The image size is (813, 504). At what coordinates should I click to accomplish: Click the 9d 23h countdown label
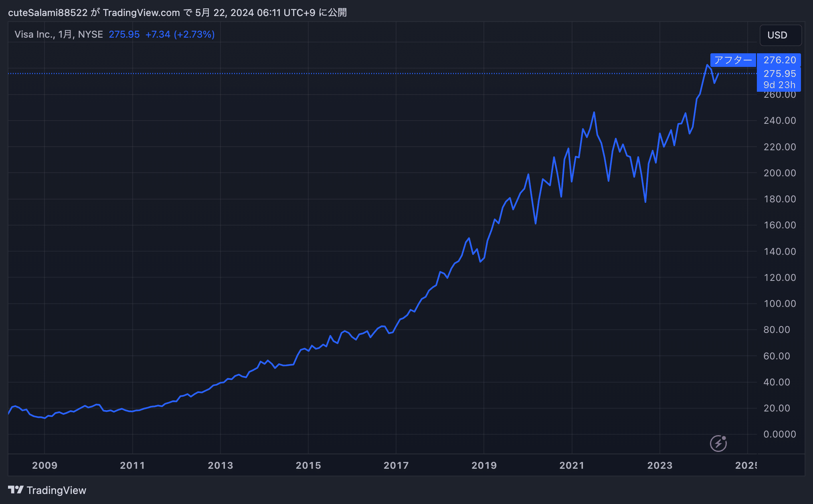[779, 85]
